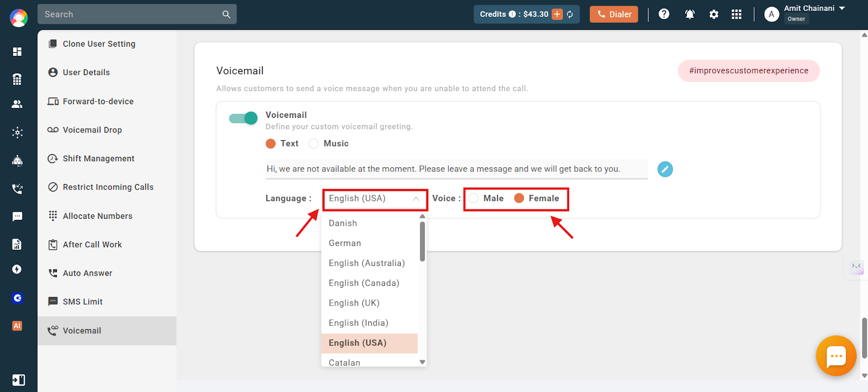Image resolution: width=868 pixels, height=392 pixels.
Task: Click the #improvescustomerexperience tag
Action: 749,71
